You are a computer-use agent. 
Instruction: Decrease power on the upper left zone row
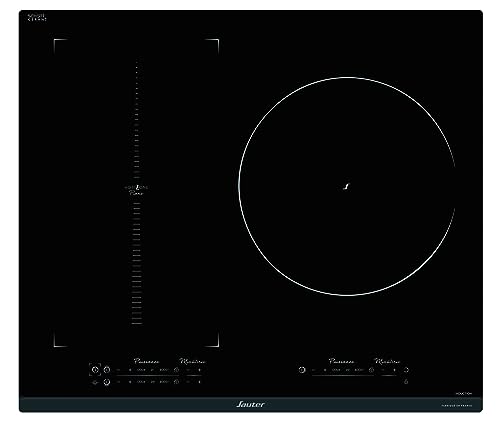coord(118,370)
